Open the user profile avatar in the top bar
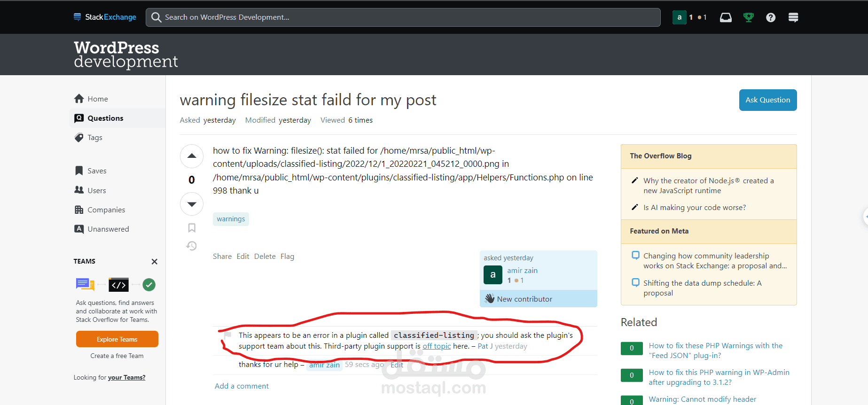The height and width of the screenshot is (405, 868). tap(679, 17)
